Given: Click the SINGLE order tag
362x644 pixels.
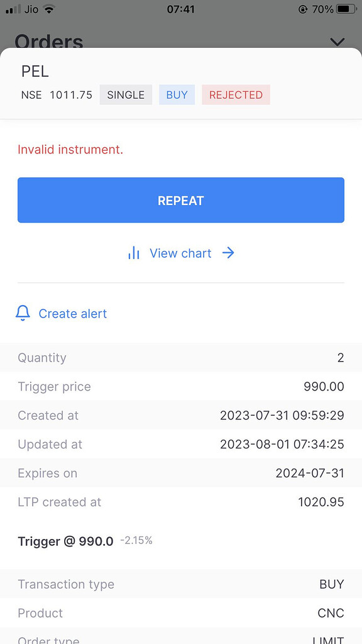Looking at the screenshot, I should tap(126, 95).
